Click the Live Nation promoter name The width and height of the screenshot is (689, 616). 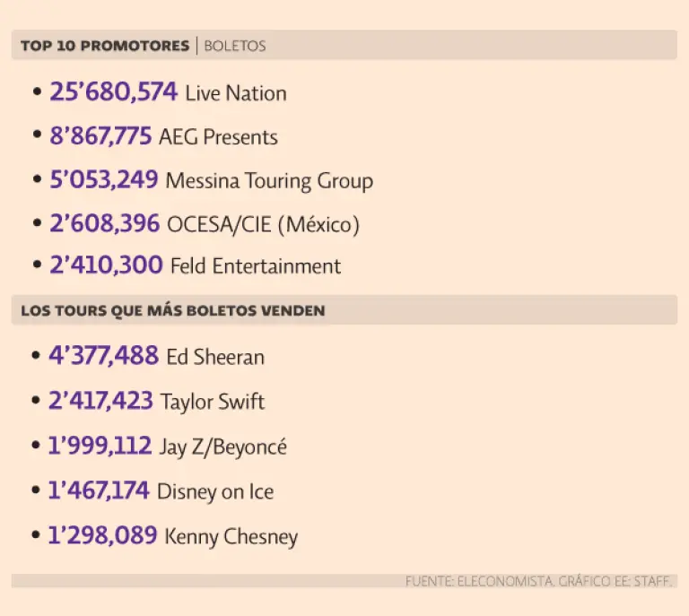(x=236, y=92)
